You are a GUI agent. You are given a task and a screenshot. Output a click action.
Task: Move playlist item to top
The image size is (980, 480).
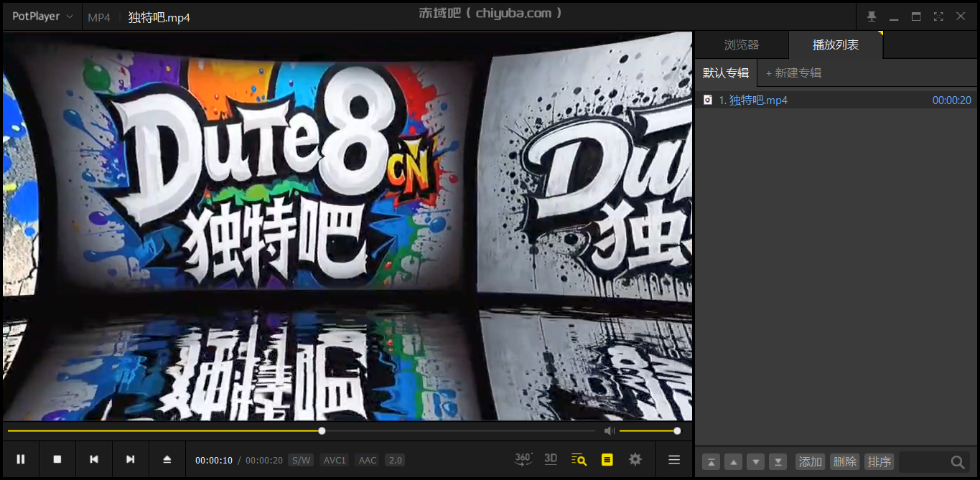pos(711,462)
